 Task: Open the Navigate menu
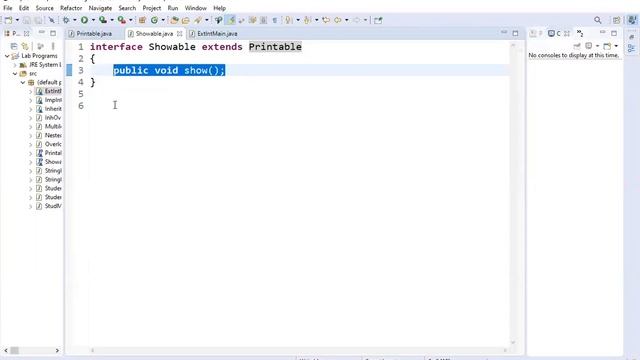pyautogui.click(x=100, y=8)
